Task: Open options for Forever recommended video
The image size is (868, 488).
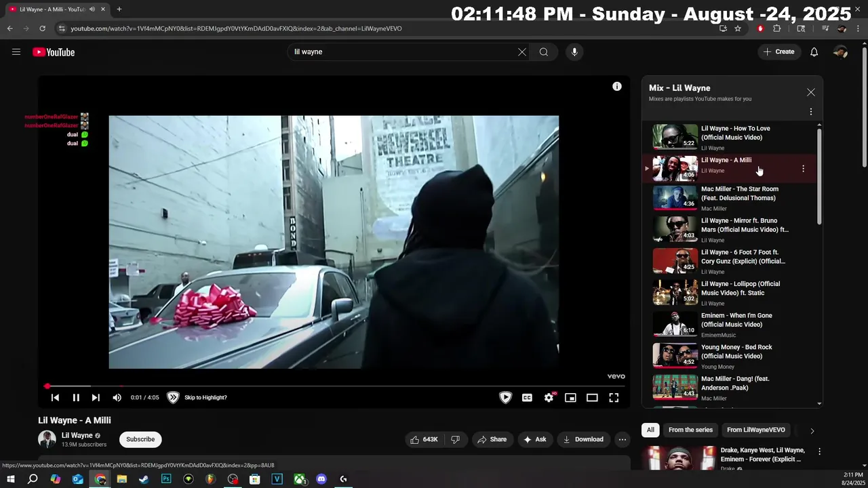Action: (x=819, y=451)
